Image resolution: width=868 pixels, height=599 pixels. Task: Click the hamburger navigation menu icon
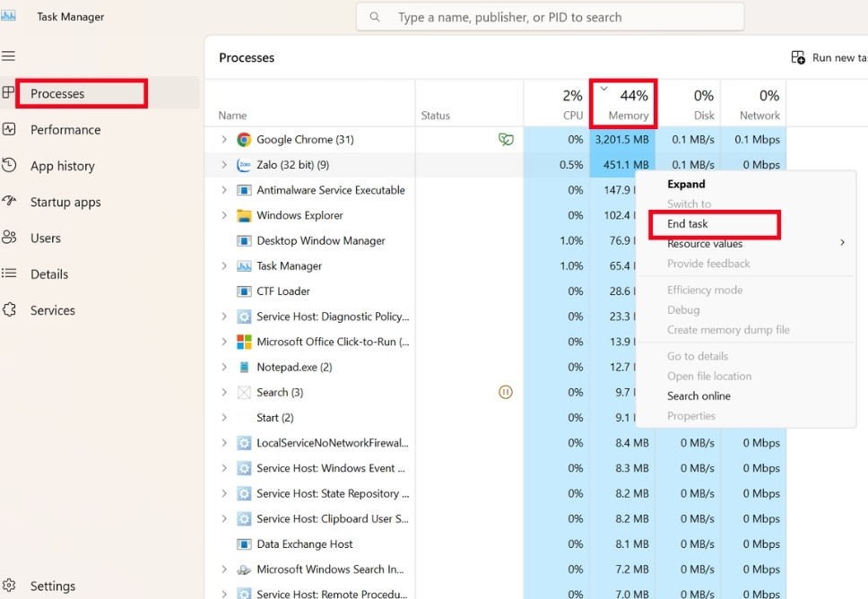pos(9,56)
